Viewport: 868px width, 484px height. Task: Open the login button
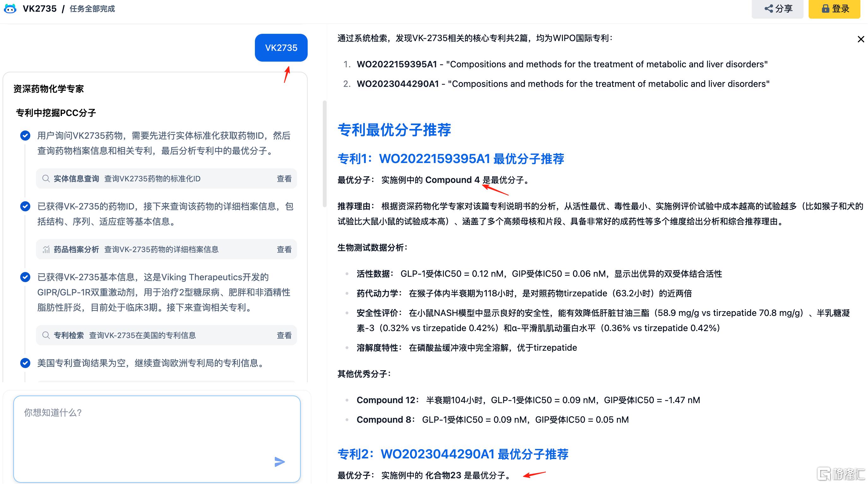pyautogui.click(x=834, y=9)
